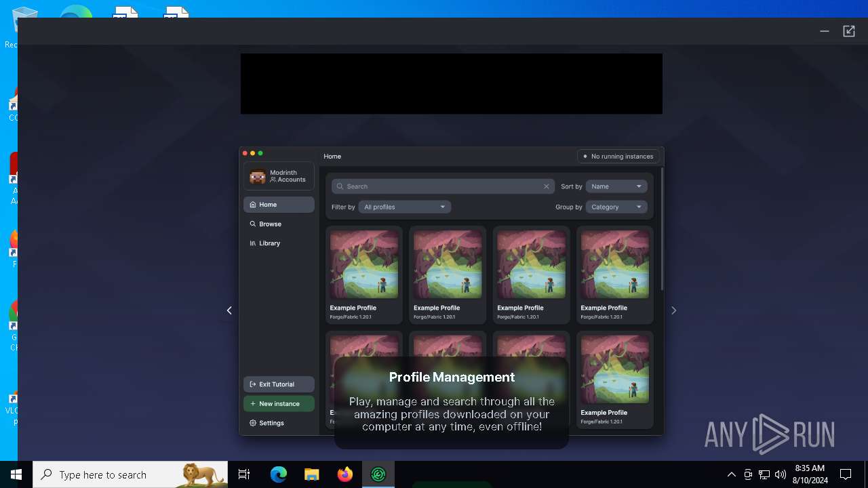Open Settings in the sidebar
868x488 pixels.
pos(279,423)
